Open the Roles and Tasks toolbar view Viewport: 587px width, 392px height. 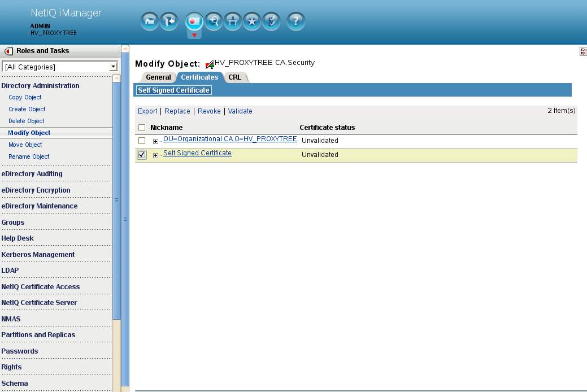coord(194,21)
